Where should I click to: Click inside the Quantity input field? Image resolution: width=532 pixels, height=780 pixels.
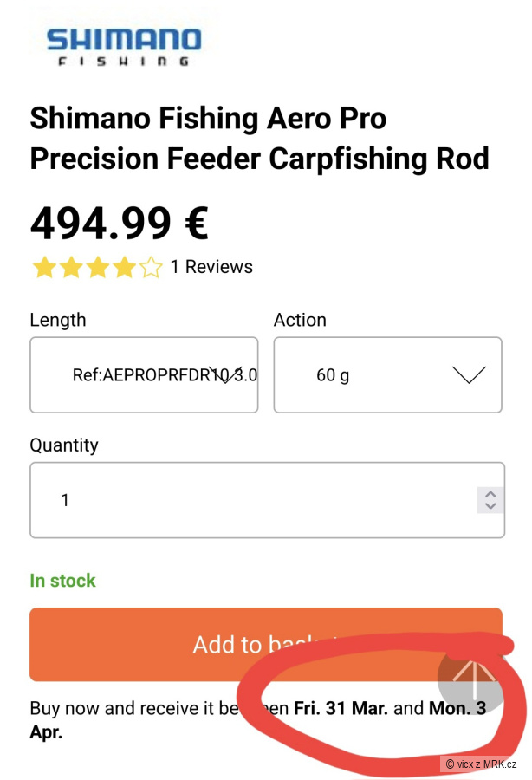point(251,500)
